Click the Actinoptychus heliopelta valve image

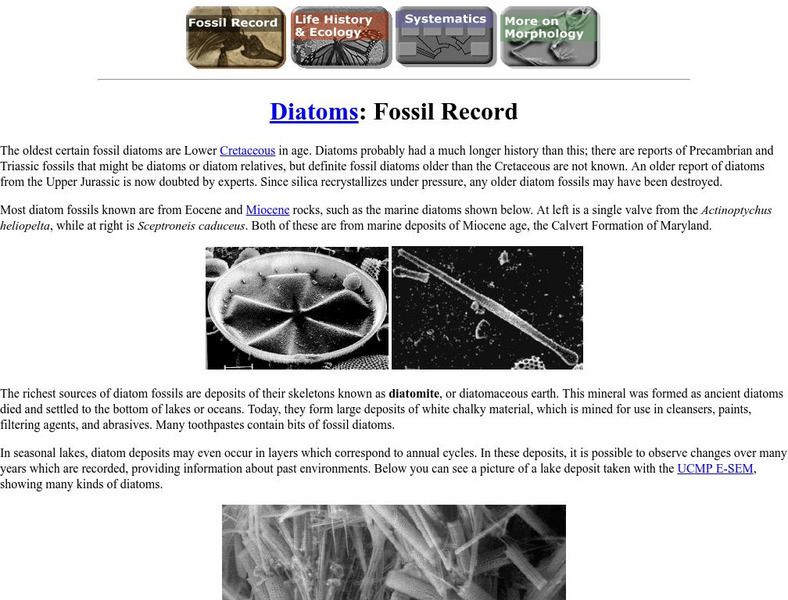tap(297, 308)
